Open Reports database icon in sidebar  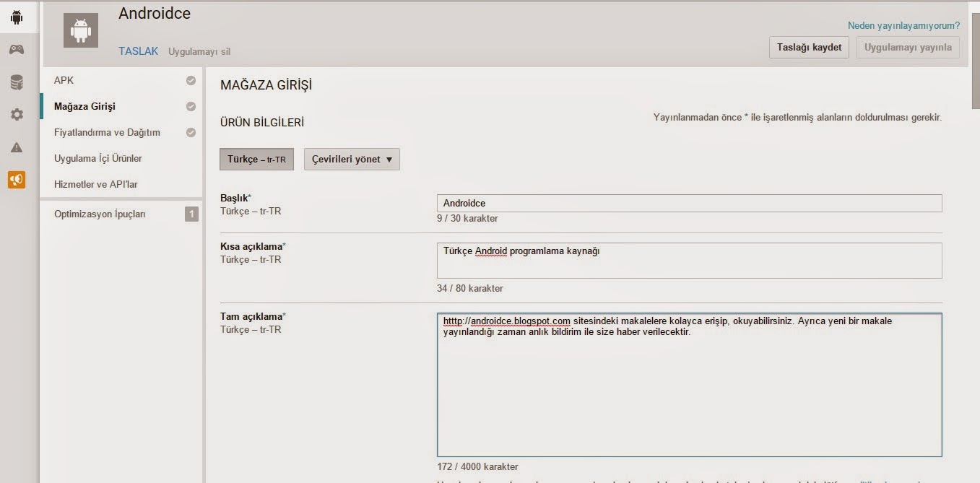point(16,82)
